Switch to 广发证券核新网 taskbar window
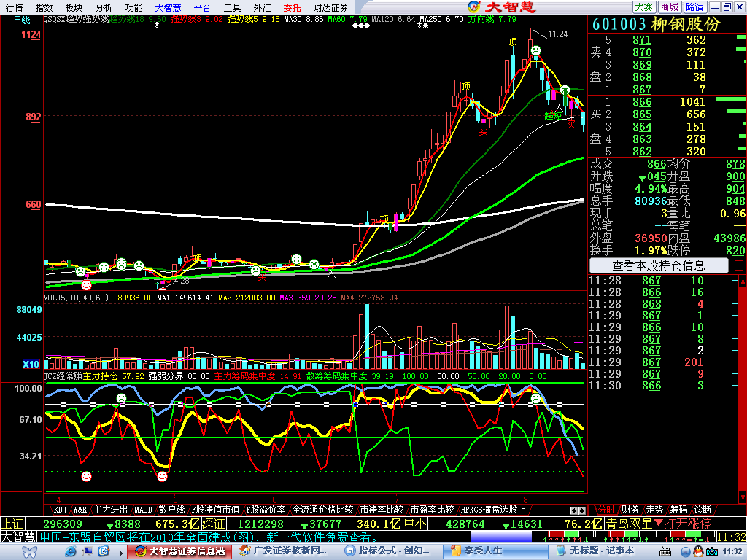747x560 pixels. (x=284, y=551)
